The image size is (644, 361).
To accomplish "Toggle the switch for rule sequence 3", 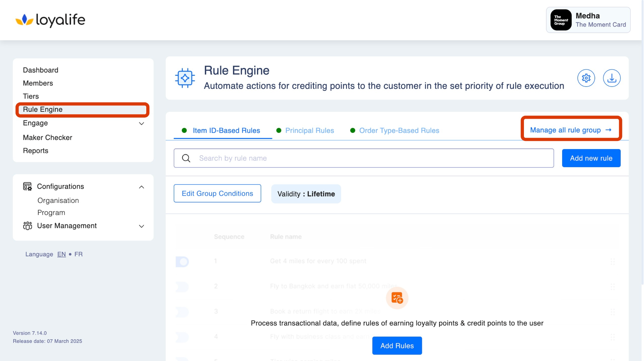I will 182,312.
